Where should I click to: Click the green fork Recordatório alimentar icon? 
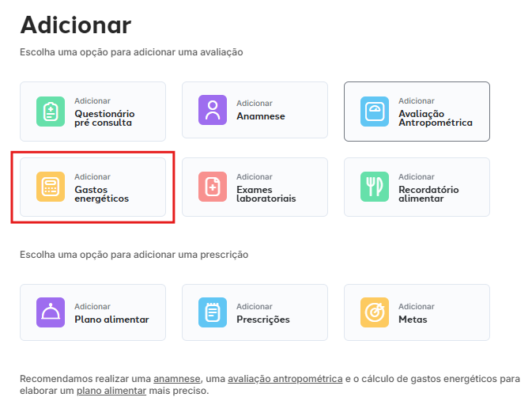click(375, 187)
